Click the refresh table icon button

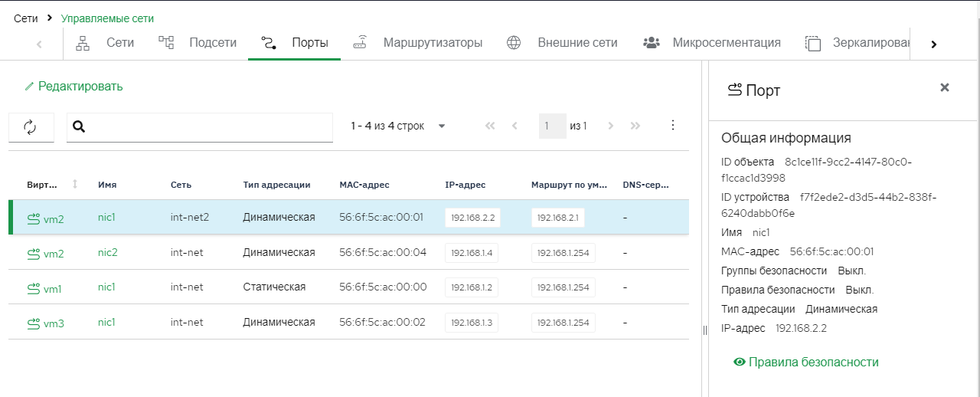(31, 127)
